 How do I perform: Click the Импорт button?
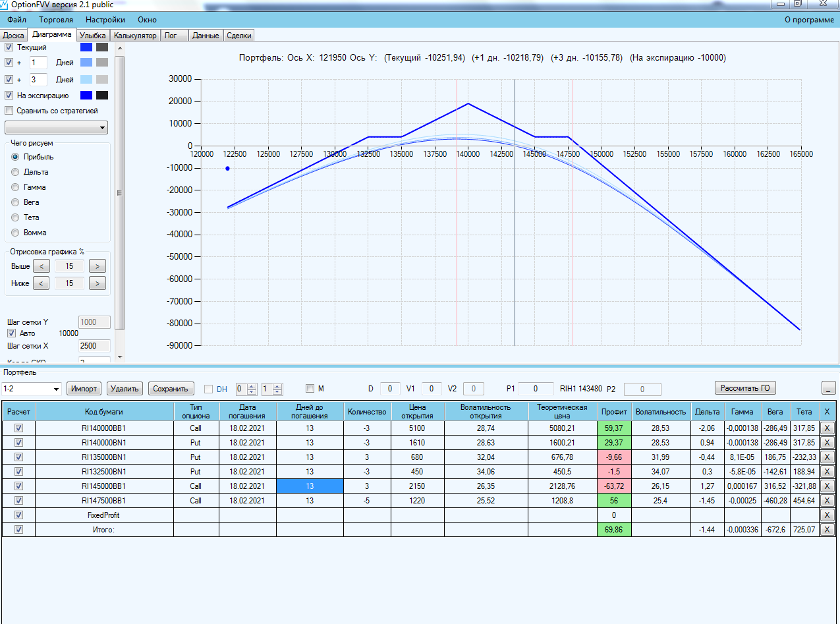(x=84, y=389)
